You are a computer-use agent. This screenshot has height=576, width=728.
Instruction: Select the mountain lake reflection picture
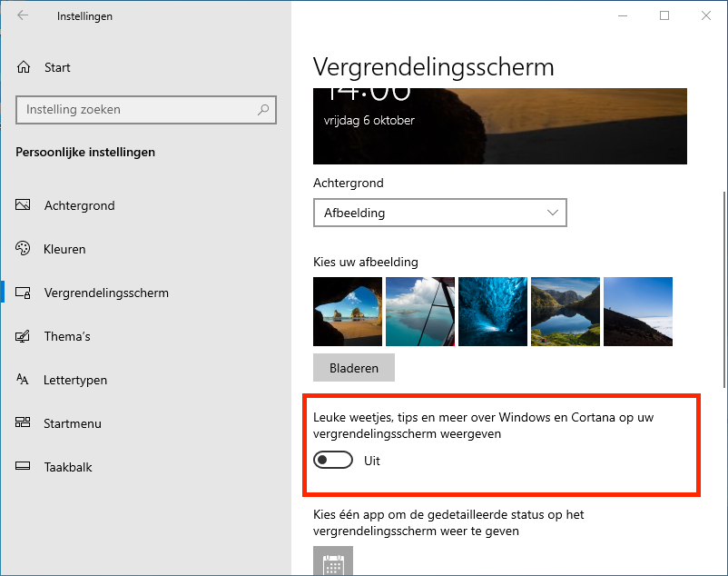click(x=566, y=312)
